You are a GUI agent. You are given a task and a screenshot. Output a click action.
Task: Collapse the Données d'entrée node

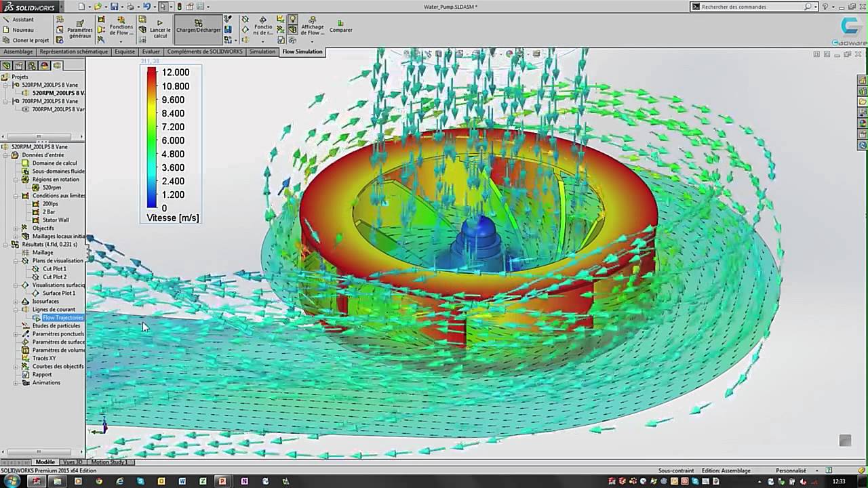(x=6, y=155)
